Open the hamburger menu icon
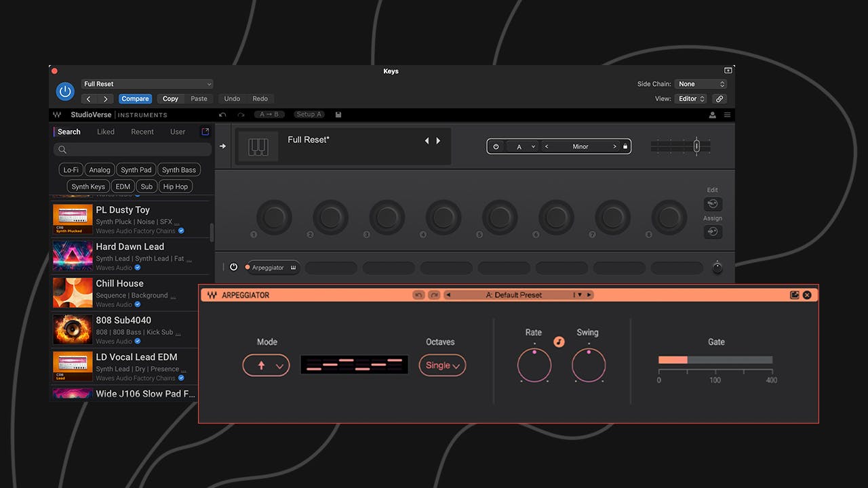This screenshot has height=488, width=868. 727,115
